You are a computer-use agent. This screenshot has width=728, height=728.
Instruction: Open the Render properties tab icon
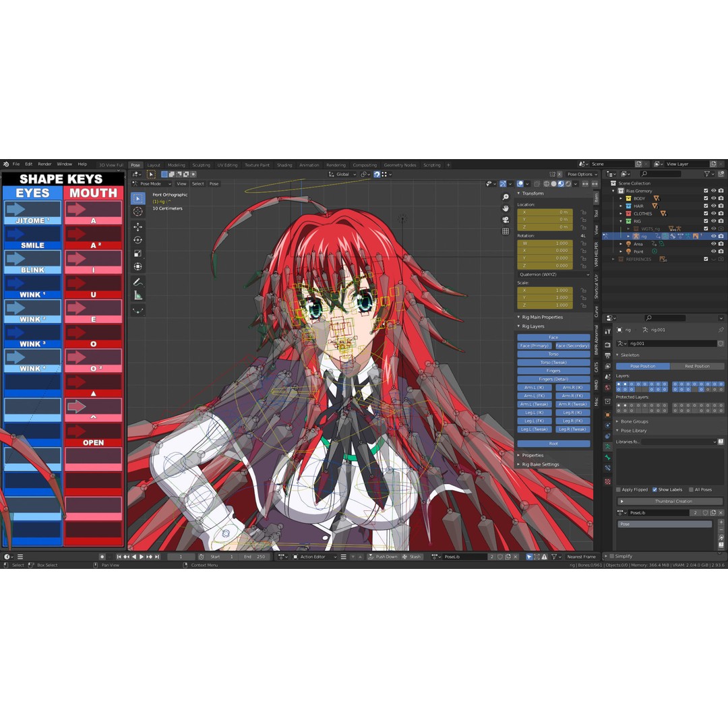[608, 345]
